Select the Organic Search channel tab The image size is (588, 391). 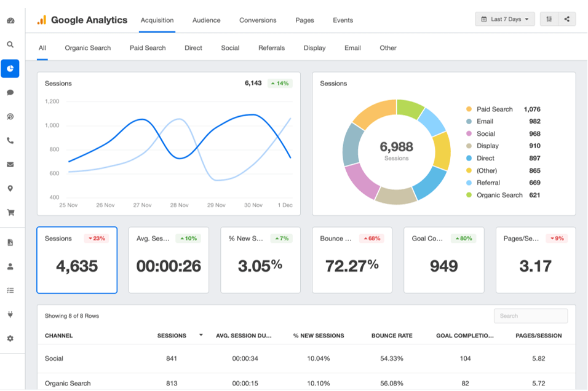88,48
